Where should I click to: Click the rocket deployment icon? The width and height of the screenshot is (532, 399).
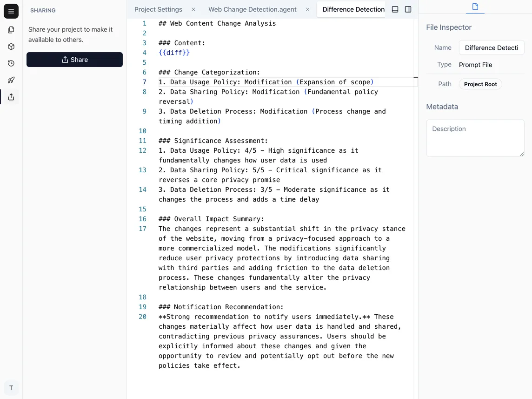point(11,80)
